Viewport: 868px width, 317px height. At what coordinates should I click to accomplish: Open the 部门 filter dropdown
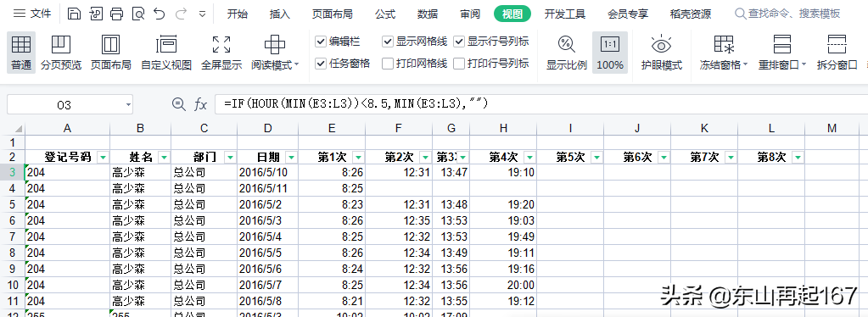tap(230, 158)
